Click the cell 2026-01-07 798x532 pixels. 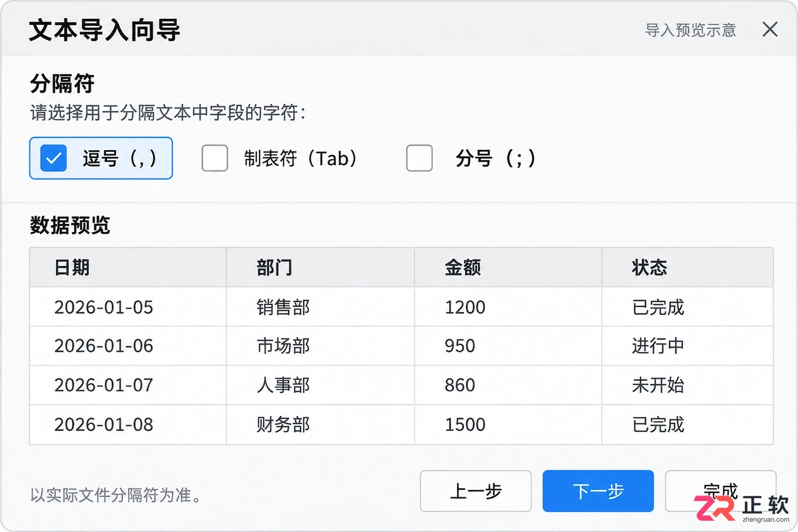128,385
